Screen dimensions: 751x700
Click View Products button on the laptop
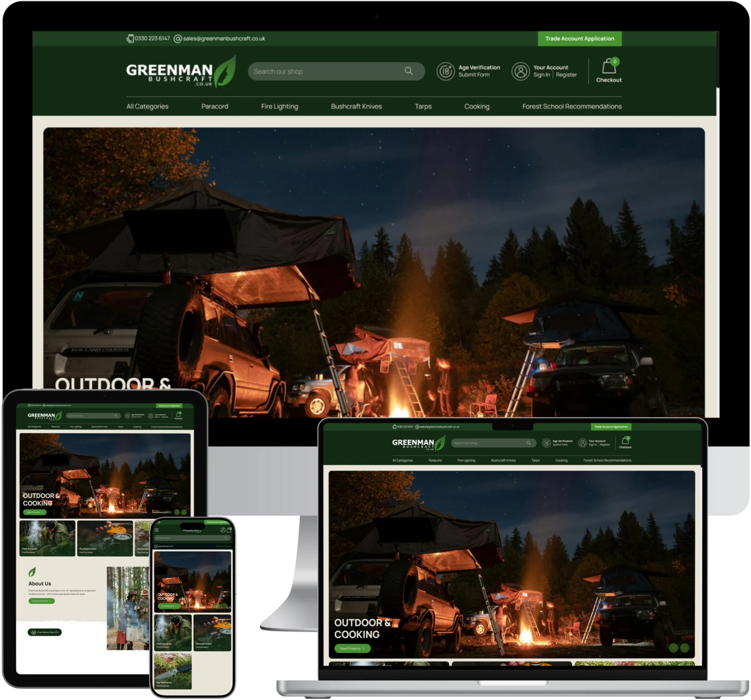[353, 648]
